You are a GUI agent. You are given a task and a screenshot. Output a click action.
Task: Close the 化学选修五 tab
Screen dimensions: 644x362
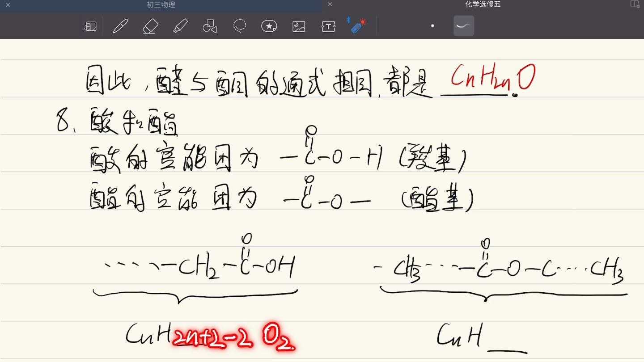pyautogui.click(x=330, y=4)
